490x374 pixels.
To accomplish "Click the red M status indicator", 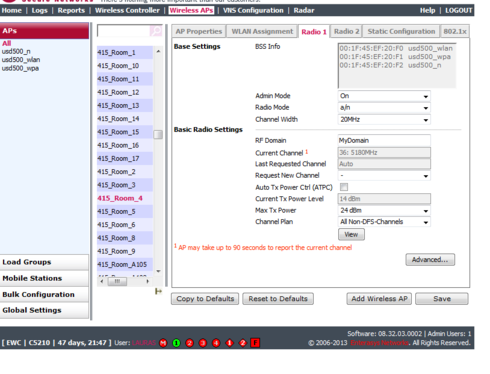I will pyautogui.click(x=163, y=343).
